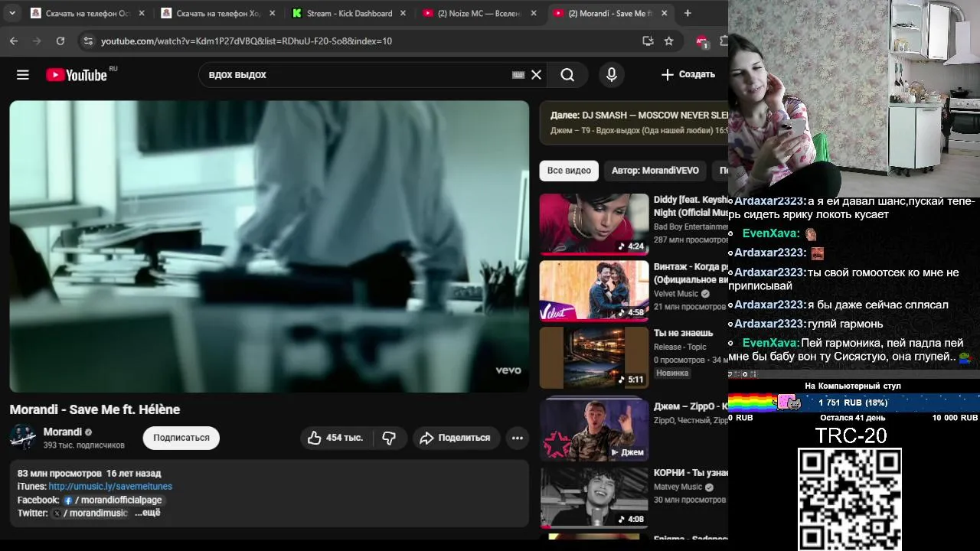The width and height of the screenshot is (980, 551).
Task: Click the playlist header Далее: DJ SMASH
Action: click(x=639, y=115)
